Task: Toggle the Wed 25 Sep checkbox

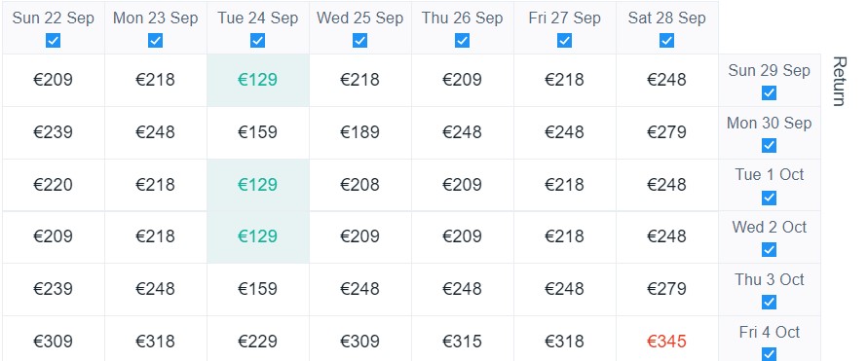Action: click(x=359, y=40)
